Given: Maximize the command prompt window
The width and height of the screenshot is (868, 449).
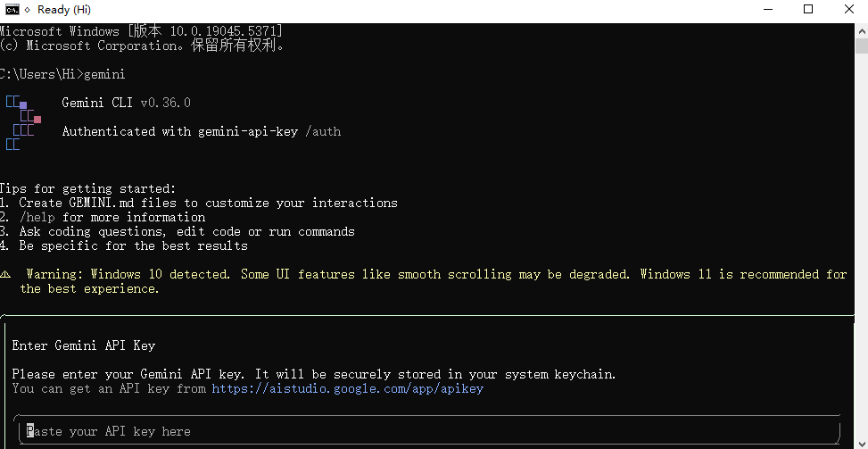Looking at the screenshot, I should coord(808,10).
